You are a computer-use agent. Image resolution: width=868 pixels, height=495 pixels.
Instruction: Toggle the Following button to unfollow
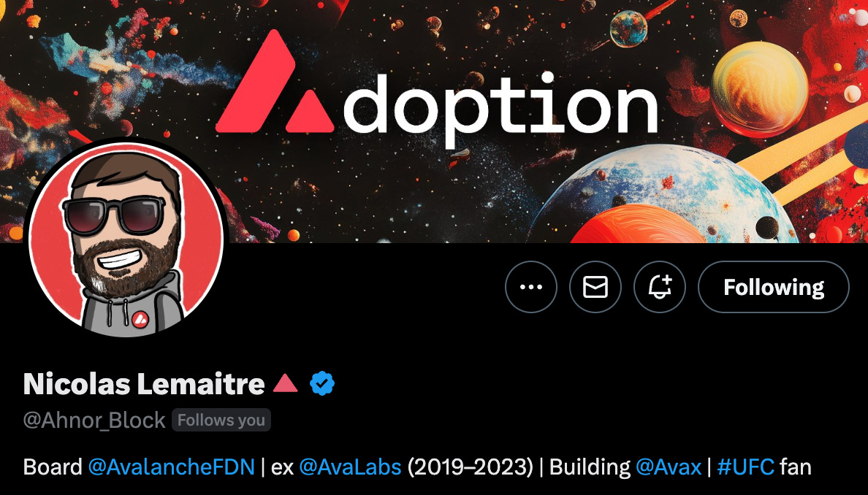pos(773,287)
